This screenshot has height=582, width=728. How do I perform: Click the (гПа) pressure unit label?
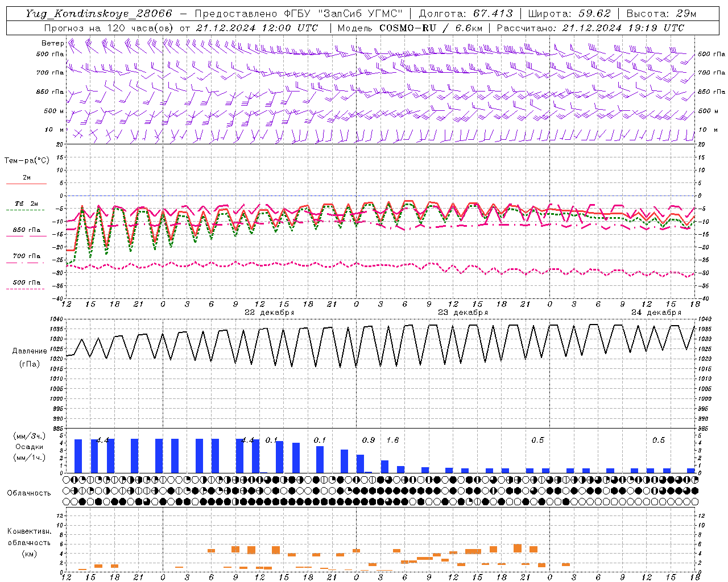tap(30, 364)
